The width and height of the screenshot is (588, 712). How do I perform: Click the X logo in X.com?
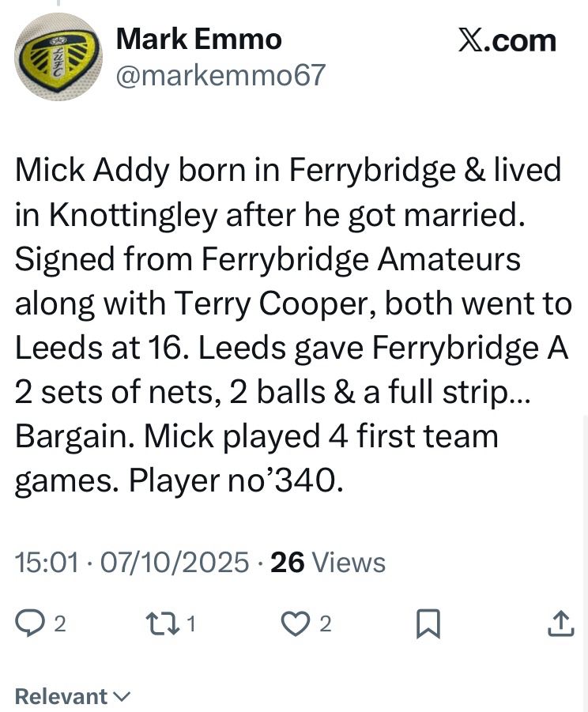pos(473,40)
